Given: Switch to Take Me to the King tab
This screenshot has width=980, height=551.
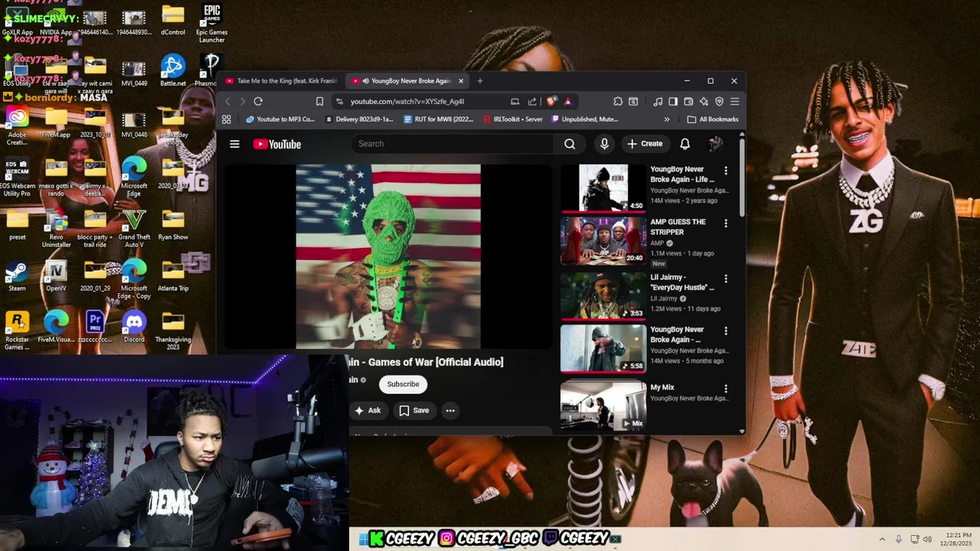Looking at the screenshot, I should click(282, 81).
